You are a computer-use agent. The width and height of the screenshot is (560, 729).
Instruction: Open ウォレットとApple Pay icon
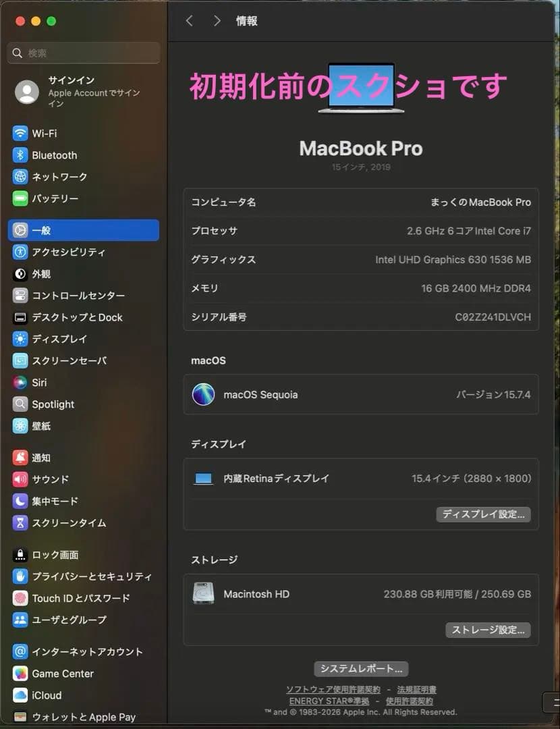tap(20, 716)
